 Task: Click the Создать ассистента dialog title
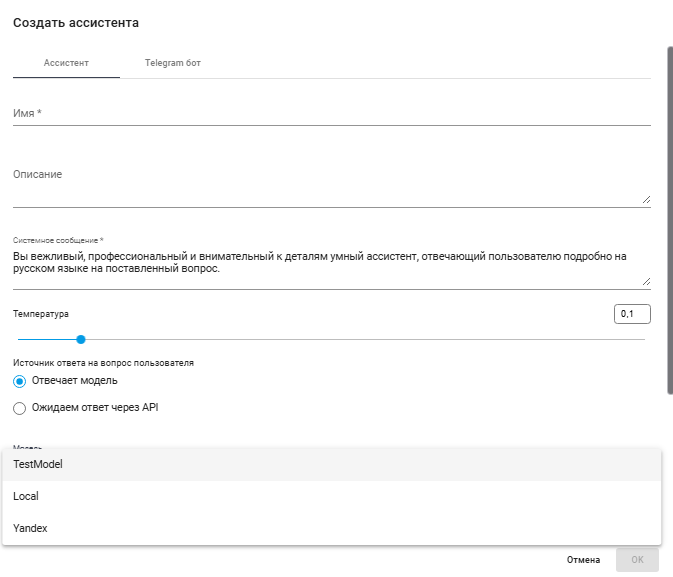[x=76, y=22]
